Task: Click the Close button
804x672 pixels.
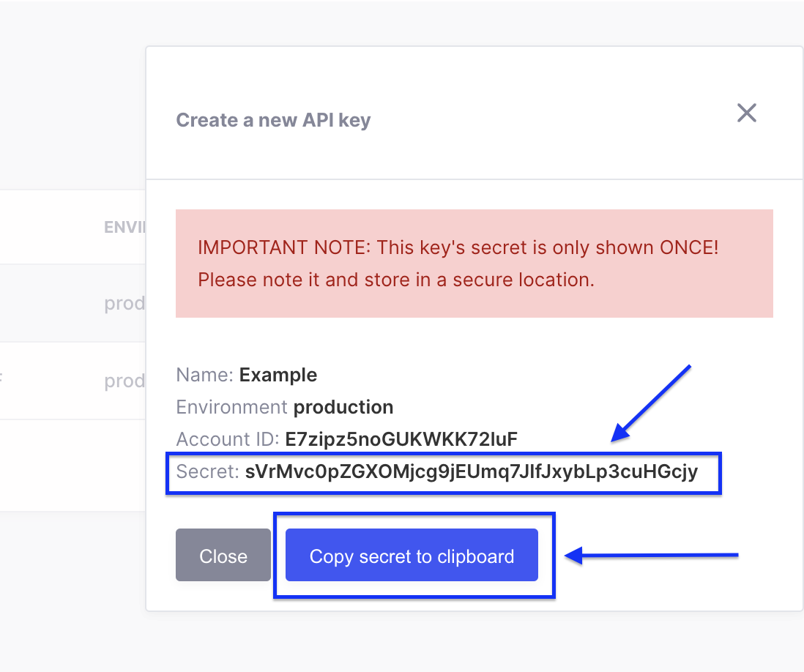Action: [223, 556]
